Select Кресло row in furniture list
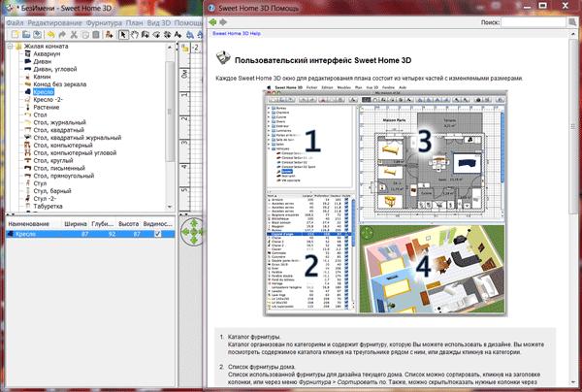The height and width of the screenshot is (392, 582). [90, 234]
